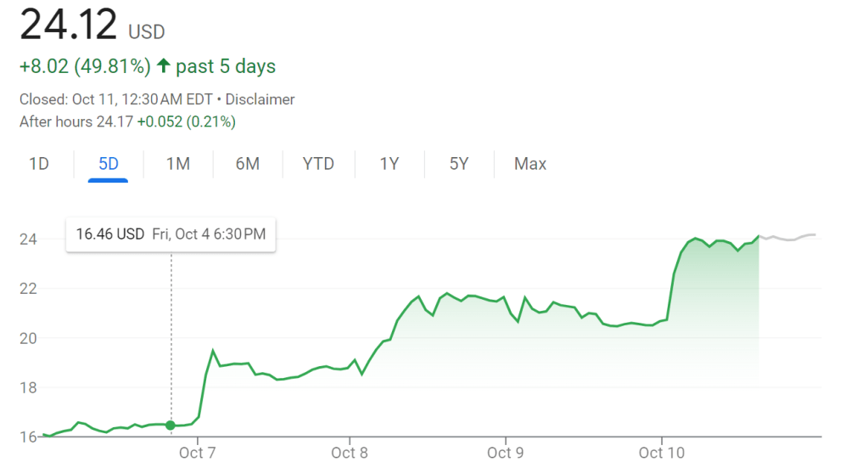Screen dimensions: 868x468
Task: Select the 5D time range tab
Action: 109,164
